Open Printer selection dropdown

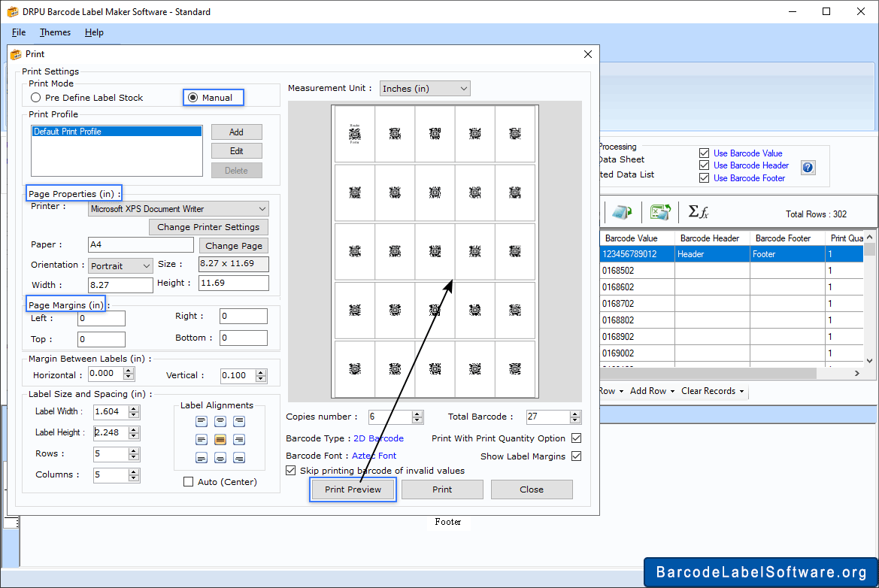178,208
